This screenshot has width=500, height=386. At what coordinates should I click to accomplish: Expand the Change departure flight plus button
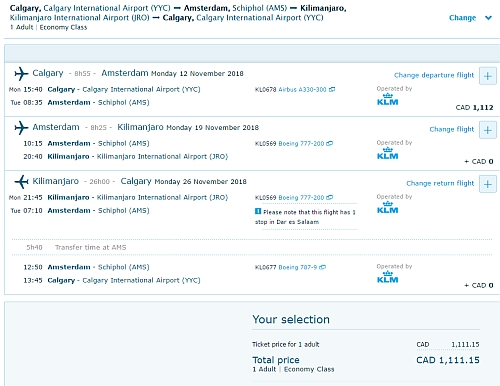click(x=488, y=76)
